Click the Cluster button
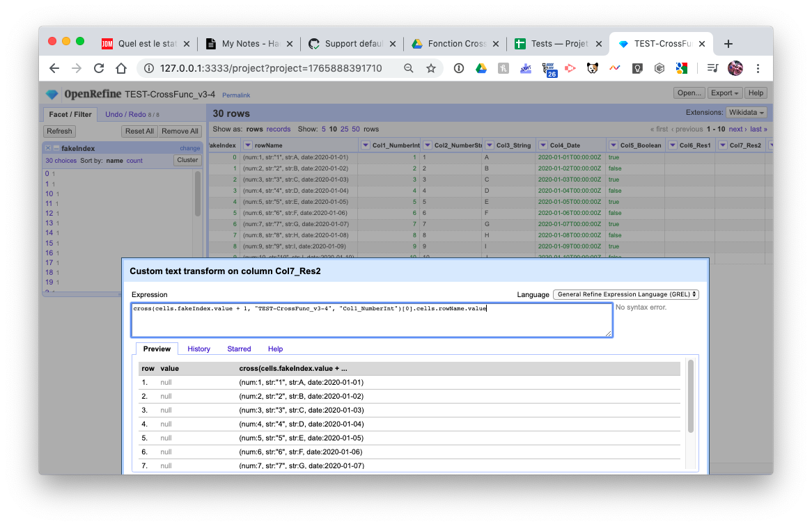Screen dimensions: 812x526 187,160
